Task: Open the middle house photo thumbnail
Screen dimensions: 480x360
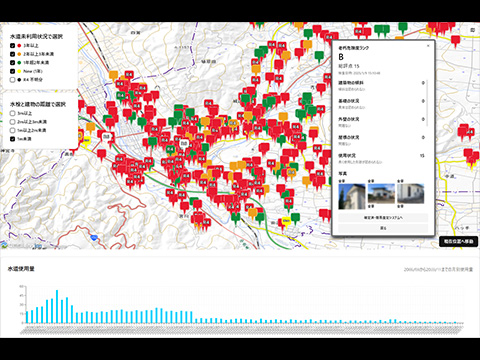Action: pyautogui.click(x=381, y=194)
